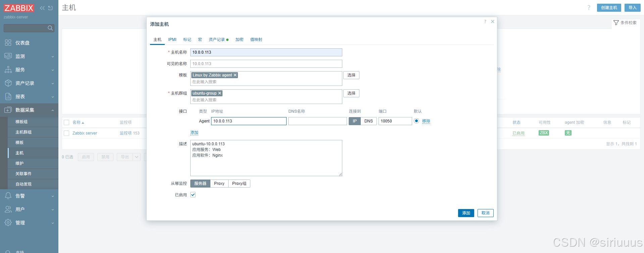Select the default interface radio button

pyautogui.click(x=416, y=121)
